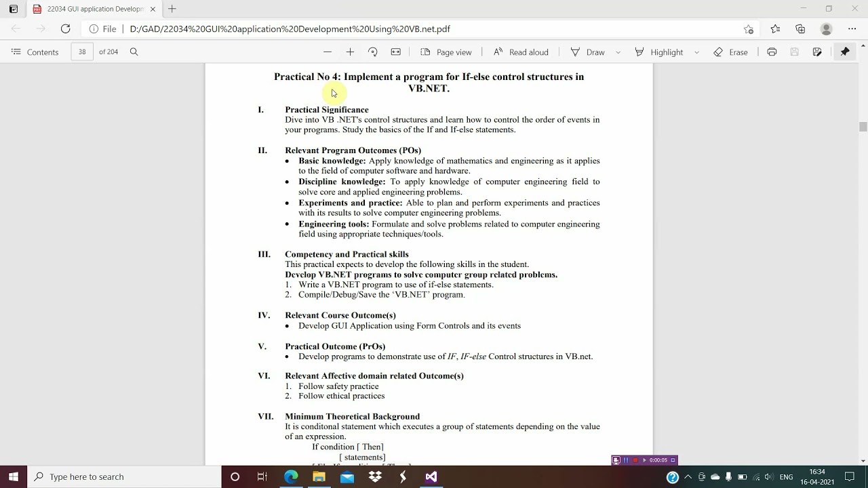This screenshot has height=488, width=868.
Task: Open the volume control
Action: coord(769,477)
